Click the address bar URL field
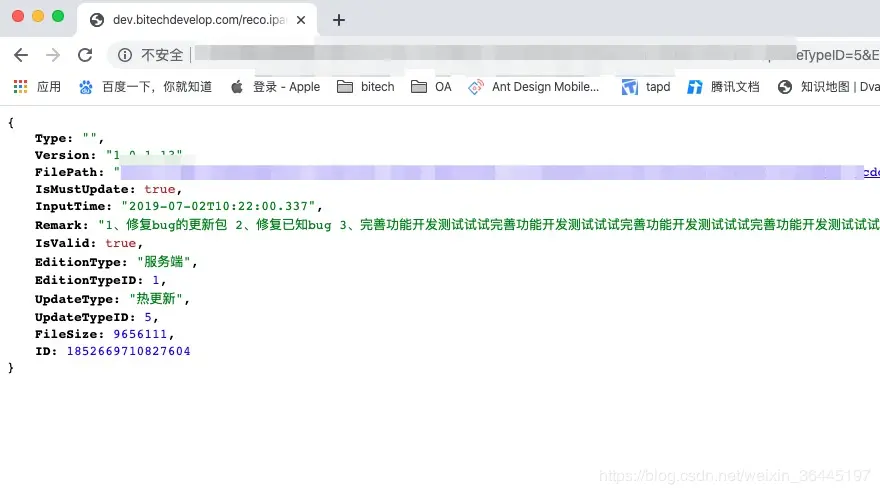 tap(494, 55)
